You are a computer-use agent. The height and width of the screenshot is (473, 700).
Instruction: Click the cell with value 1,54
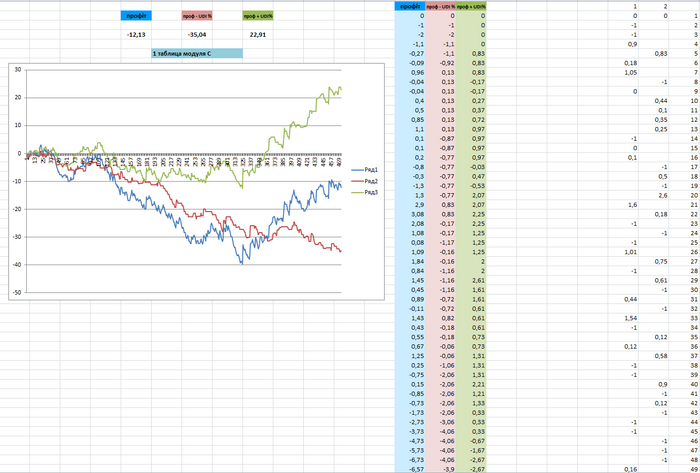click(x=623, y=318)
